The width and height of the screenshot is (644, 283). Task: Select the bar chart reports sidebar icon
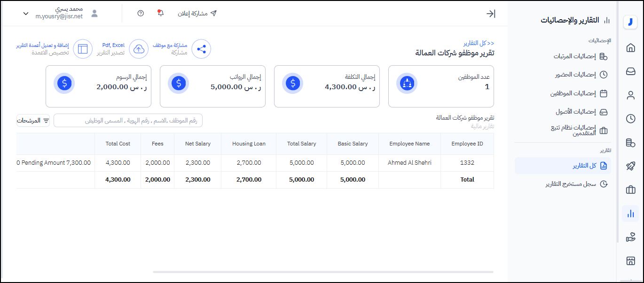tap(630, 214)
